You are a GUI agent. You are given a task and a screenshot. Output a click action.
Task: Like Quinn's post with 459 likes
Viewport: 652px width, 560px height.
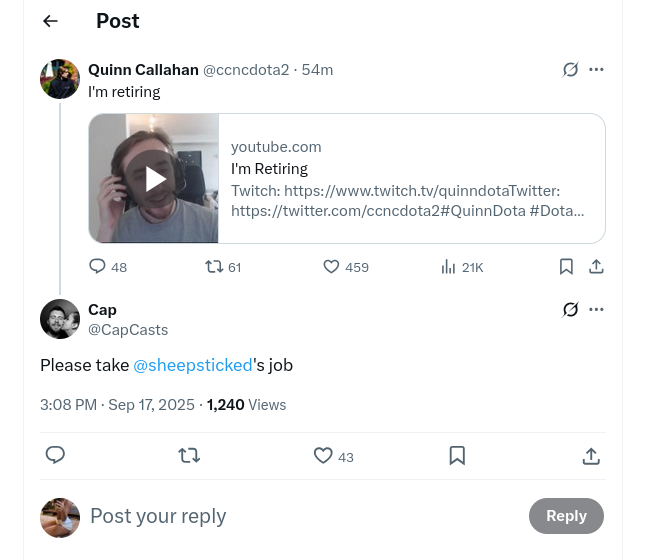pyautogui.click(x=346, y=266)
